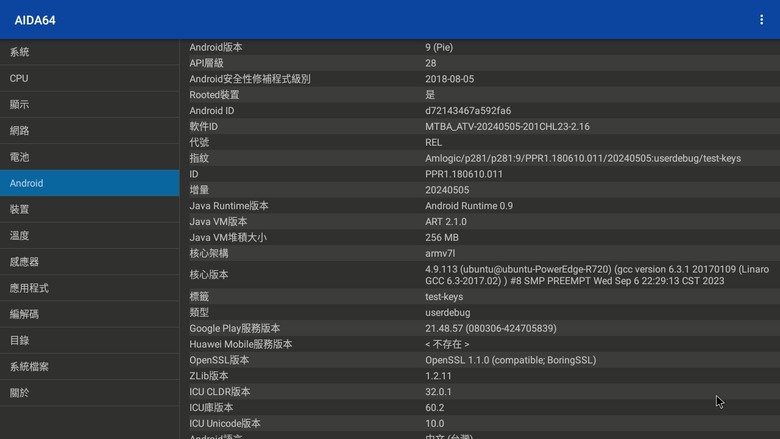Viewport: 780px width, 439px height.
Task: Click the kernel version 4.9.113 text
Action: pyautogui.click(x=597, y=275)
